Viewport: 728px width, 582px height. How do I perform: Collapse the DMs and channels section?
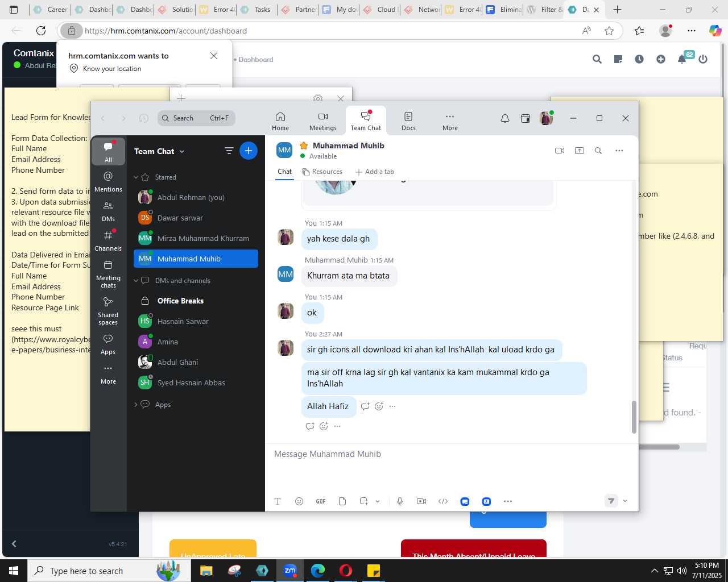[136, 281]
